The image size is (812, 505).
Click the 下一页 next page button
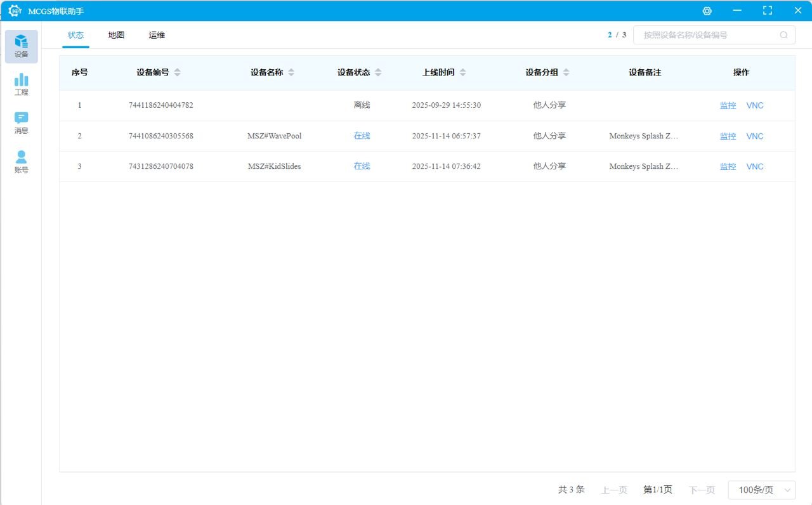click(702, 490)
